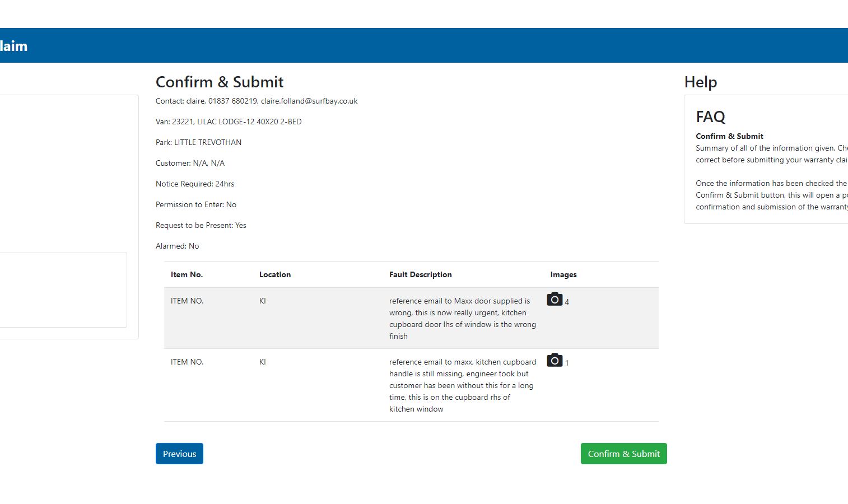Click the Help panel title
The image size is (848, 504).
tap(700, 82)
